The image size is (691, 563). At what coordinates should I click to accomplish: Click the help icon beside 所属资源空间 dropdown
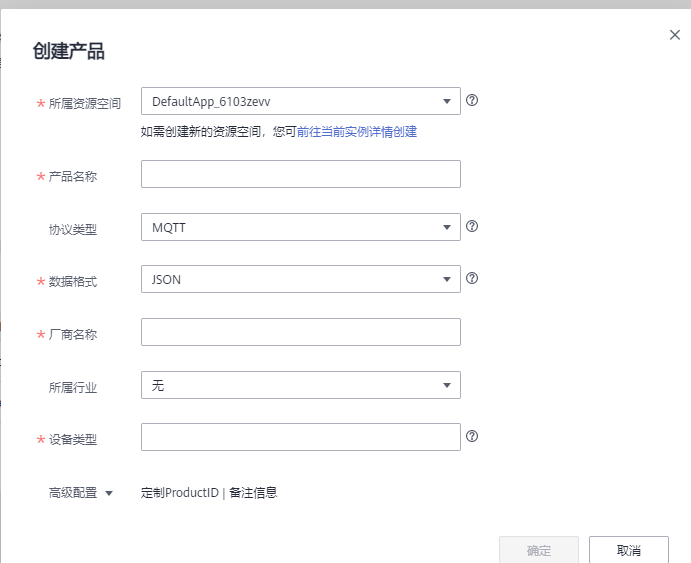coord(472,100)
